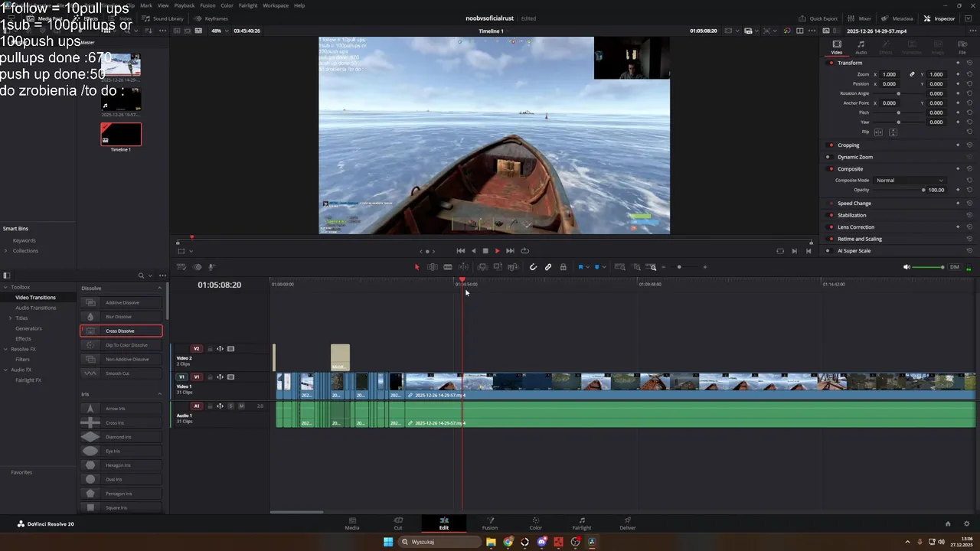
Task: Select the arrow Selection Mode tool
Action: (417, 267)
